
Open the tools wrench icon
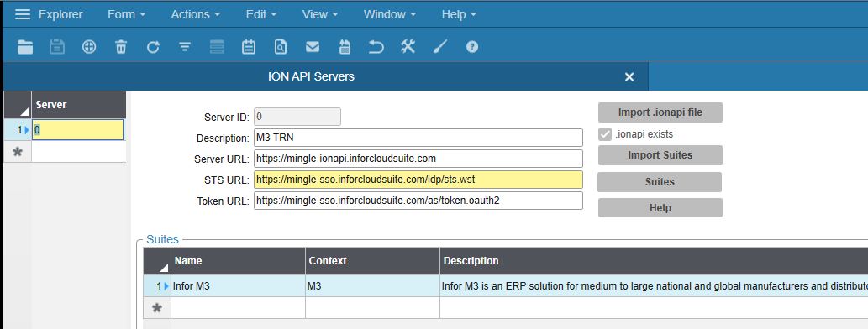click(x=408, y=47)
